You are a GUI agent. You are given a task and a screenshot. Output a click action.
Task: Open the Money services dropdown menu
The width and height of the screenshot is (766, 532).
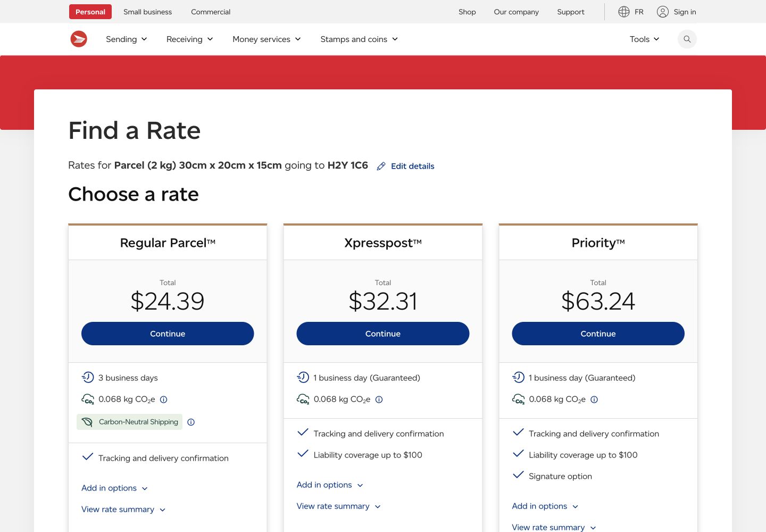point(267,39)
